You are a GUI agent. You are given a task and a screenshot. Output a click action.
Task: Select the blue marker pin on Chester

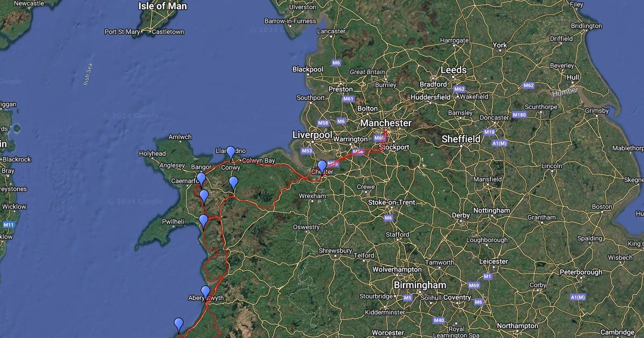point(321,167)
